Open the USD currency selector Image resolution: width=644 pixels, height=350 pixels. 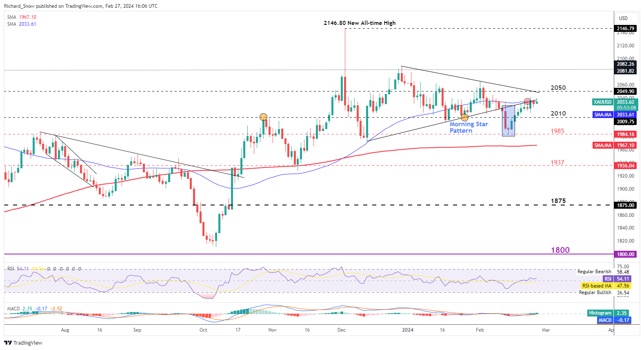pyautogui.click(x=623, y=18)
